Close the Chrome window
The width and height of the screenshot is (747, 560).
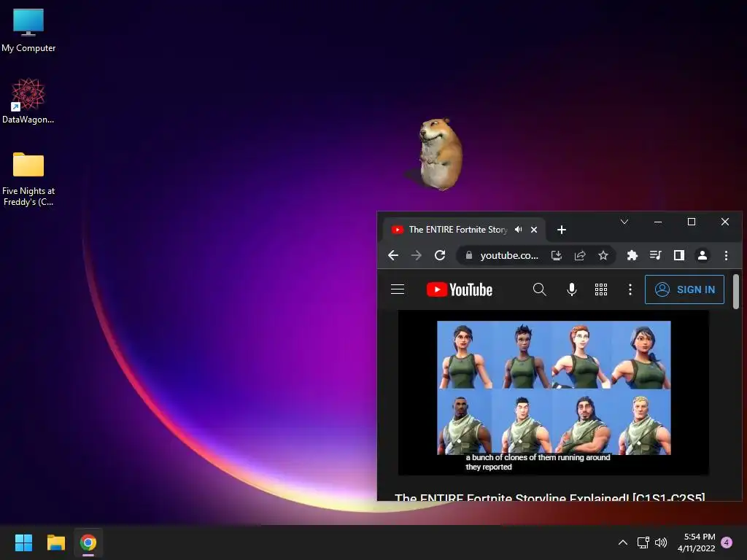coord(725,222)
